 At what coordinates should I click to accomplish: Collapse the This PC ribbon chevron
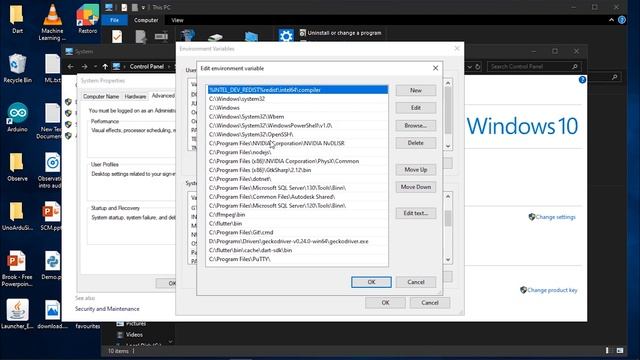pyautogui.click(x=611, y=20)
